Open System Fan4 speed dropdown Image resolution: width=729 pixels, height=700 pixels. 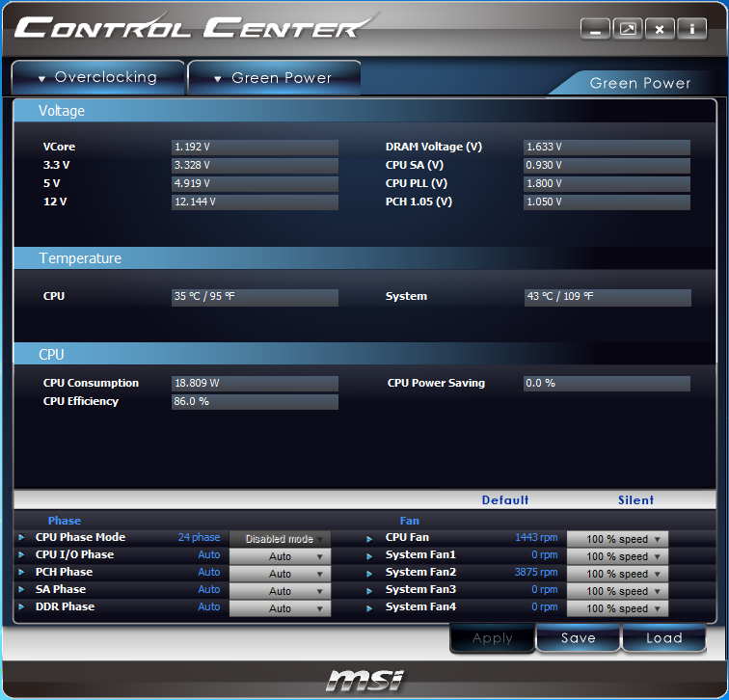coord(617,608)
